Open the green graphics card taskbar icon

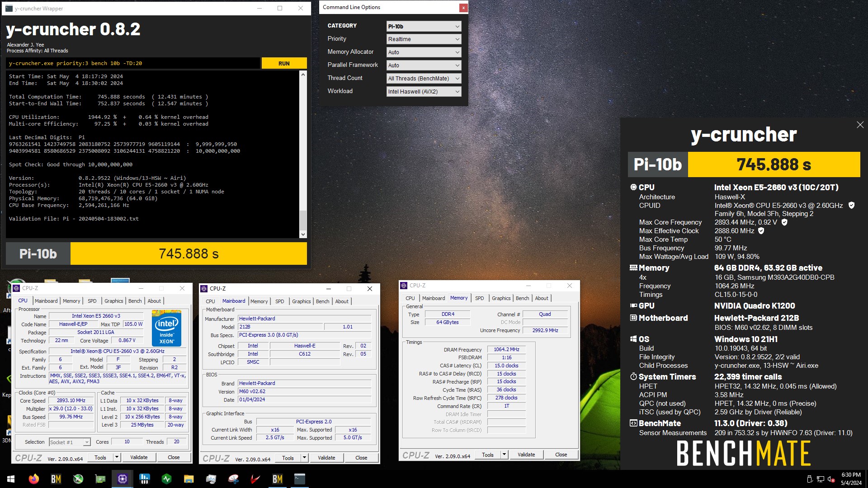coord(100,479)
